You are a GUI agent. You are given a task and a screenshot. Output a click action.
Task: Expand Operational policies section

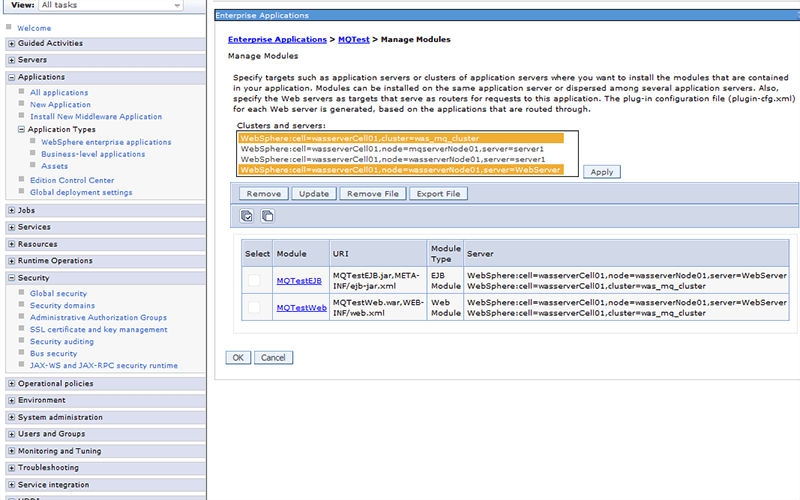(x=12, y=384)
